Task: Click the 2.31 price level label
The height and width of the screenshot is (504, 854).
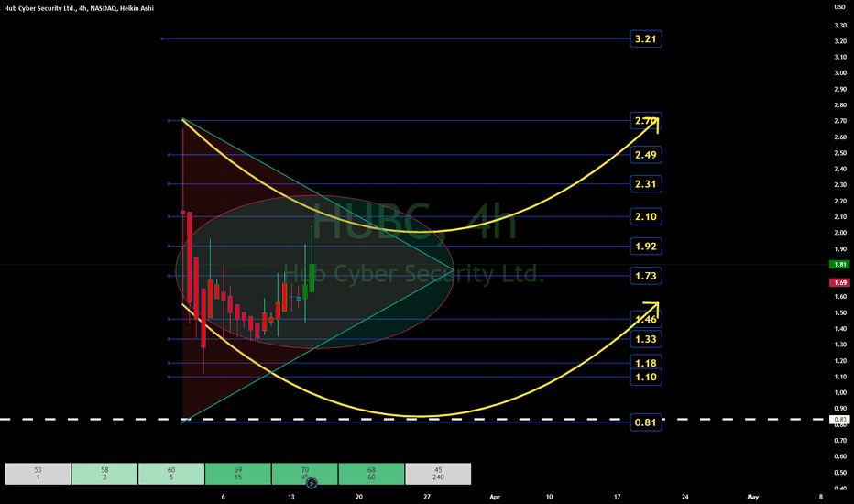Action: point(646,184)
